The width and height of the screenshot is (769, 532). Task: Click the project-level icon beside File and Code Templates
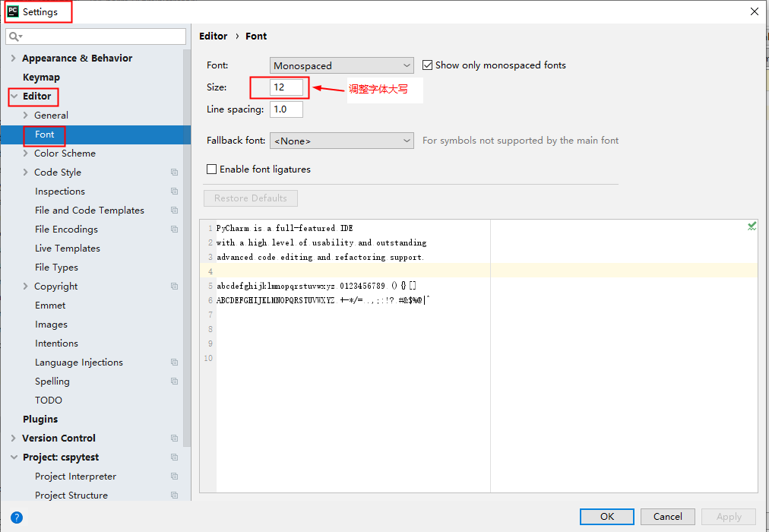(174, 211)
